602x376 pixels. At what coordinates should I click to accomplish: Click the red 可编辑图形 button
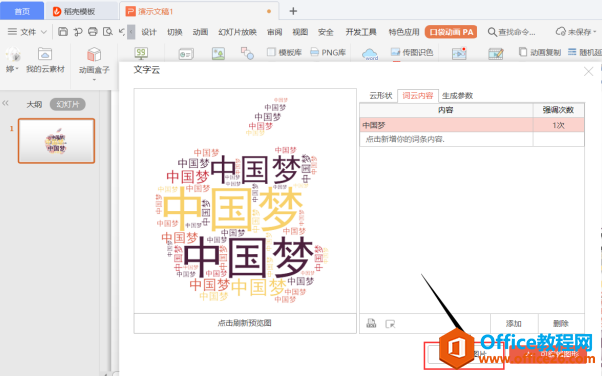(x=548, y=354)
